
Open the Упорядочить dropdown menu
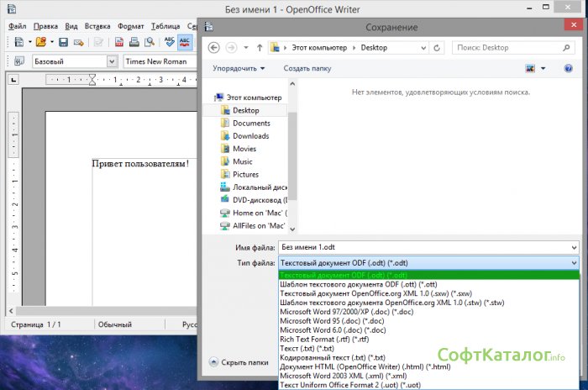(239, 68)
